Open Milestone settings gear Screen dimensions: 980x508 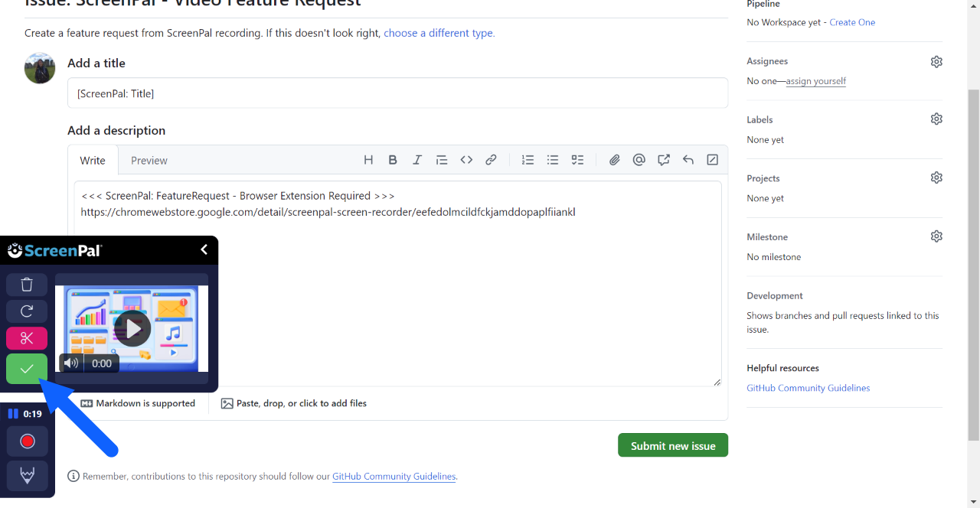click(x=936, y=236)
